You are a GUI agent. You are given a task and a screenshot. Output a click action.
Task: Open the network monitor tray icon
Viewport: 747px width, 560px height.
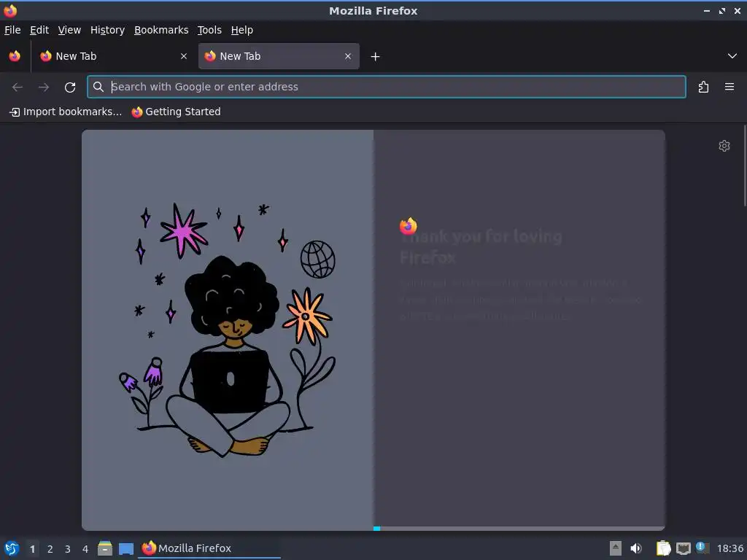tap(683, 548)
